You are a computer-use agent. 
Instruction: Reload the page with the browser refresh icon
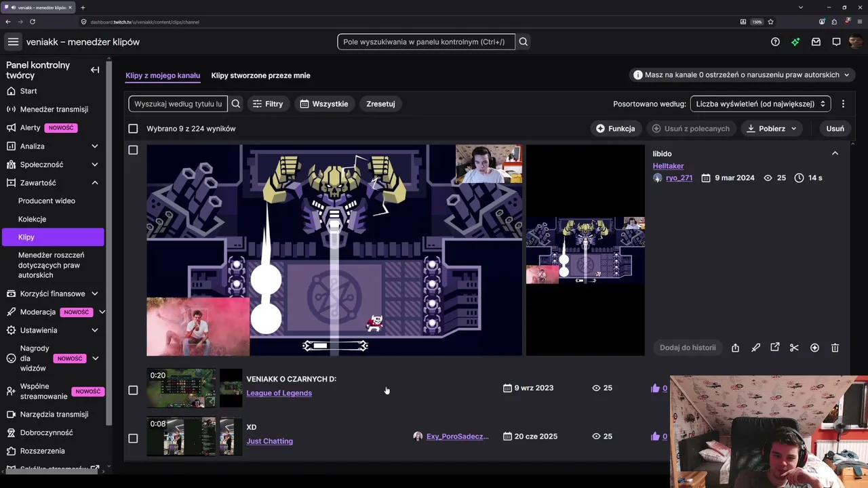point(32,22)
